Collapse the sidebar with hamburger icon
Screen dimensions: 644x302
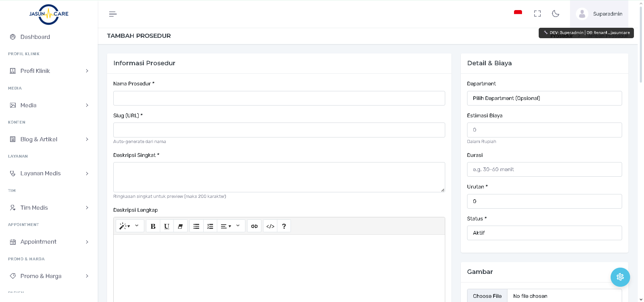tap(113, 14)
